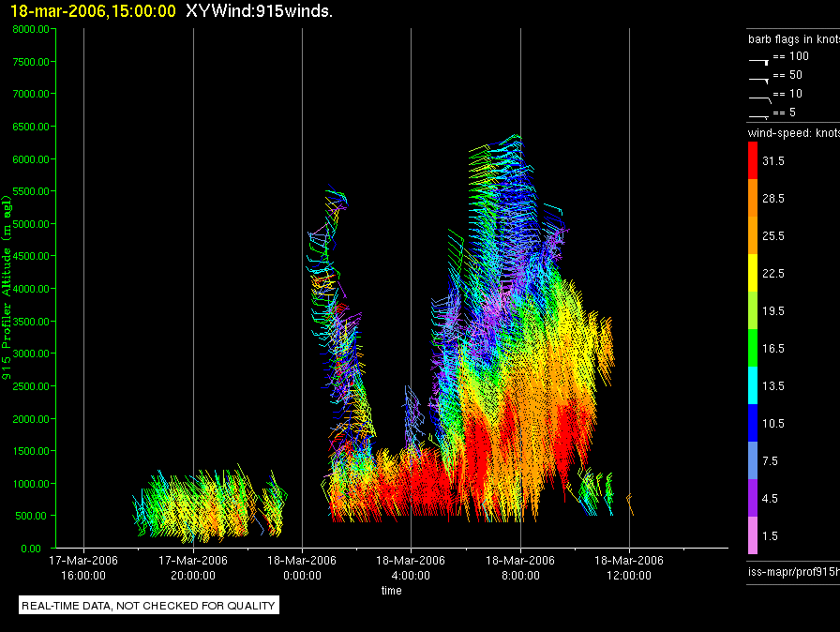Click the 5000.00 altitude tick label
This screenshot has height=632, width=840.
pos(31,224)
